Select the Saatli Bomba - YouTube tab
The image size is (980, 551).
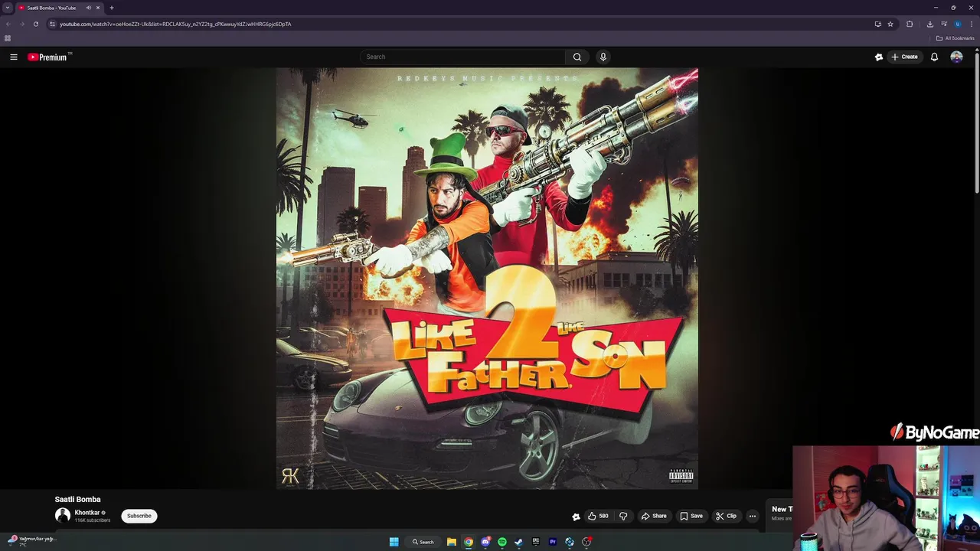coord(52,8)
